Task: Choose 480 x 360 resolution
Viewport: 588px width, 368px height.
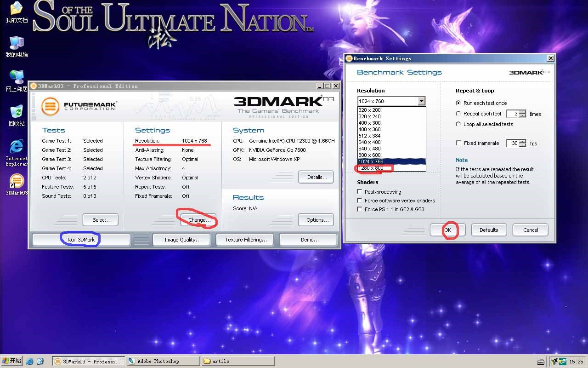Action: tap(392, 129)
